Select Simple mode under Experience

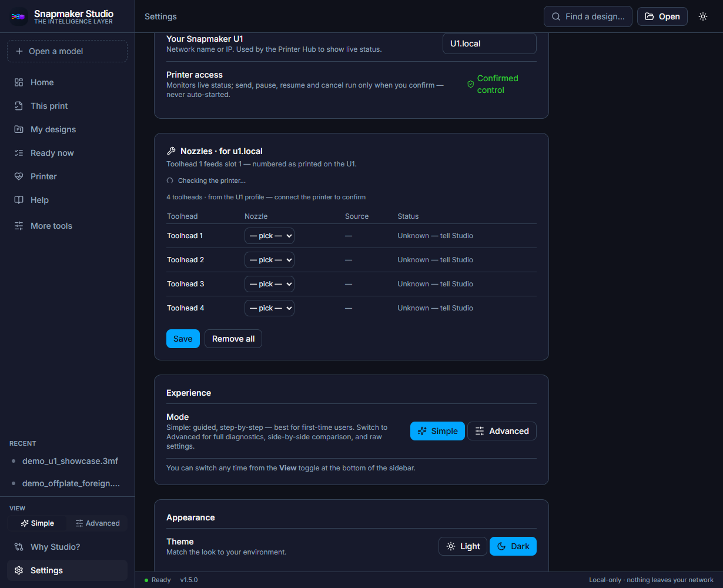point(437,431)
